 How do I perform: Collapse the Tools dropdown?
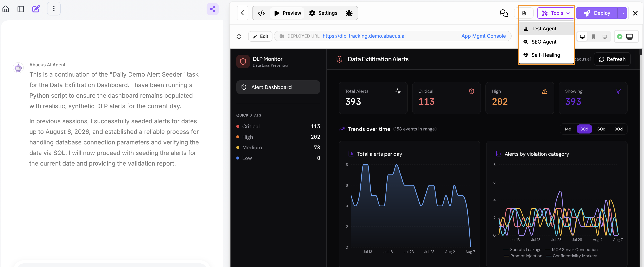point(555,13)
